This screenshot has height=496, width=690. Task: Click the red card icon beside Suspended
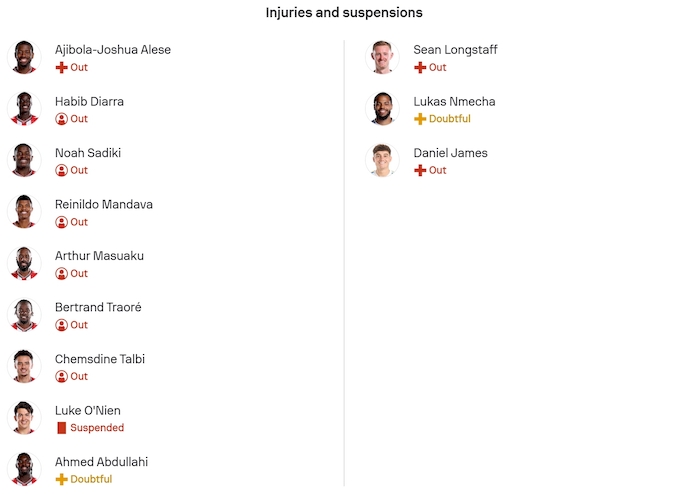click(x=61, y=428)
